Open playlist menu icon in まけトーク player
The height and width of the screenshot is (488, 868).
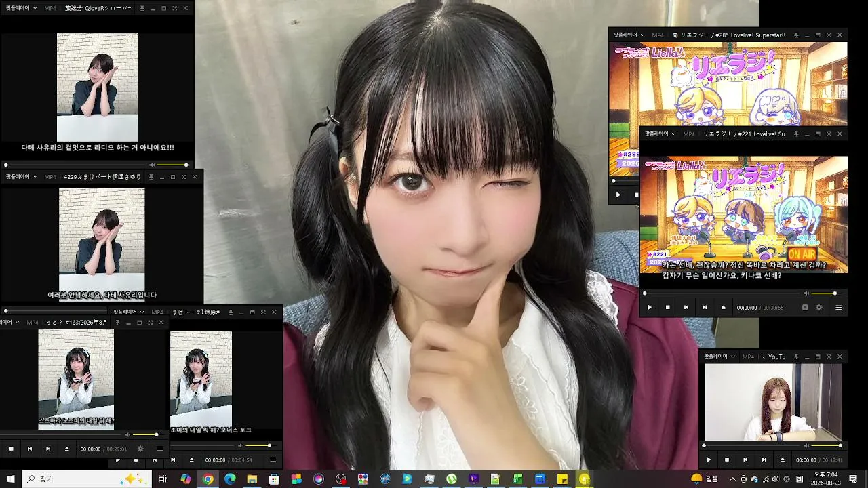273,460
